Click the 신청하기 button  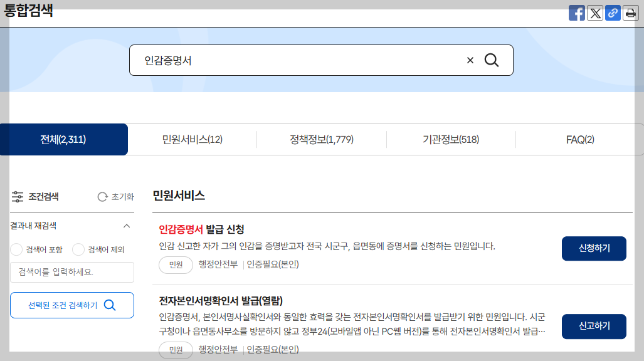click(x=594, y=248)
